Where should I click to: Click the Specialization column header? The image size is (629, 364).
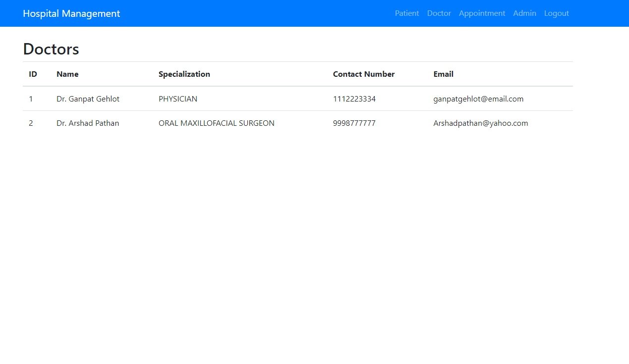pos(184,74)
